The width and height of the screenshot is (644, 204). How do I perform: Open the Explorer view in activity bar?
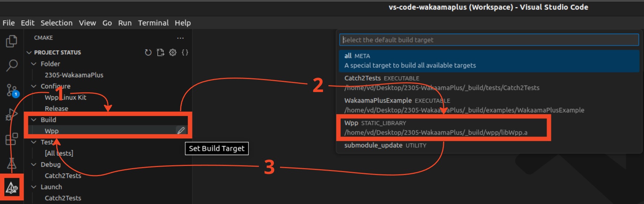pyautogui.click(x=12, y=41)
